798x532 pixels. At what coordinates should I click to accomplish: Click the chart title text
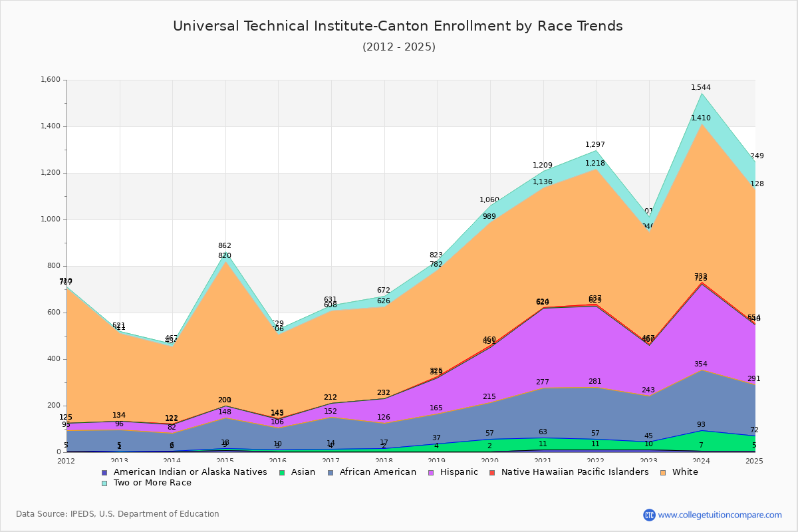pyautogui.click(x=398, y=26)
